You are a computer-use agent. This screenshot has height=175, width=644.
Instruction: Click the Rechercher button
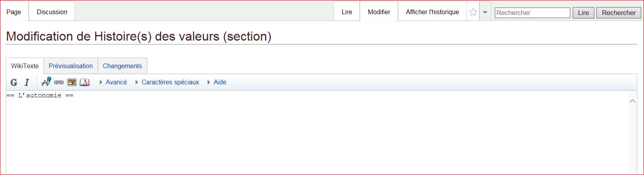618,13
